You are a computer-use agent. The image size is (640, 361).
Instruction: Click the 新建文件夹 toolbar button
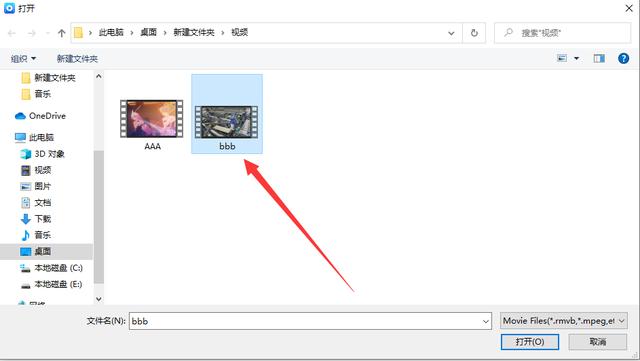coord(77,59)
